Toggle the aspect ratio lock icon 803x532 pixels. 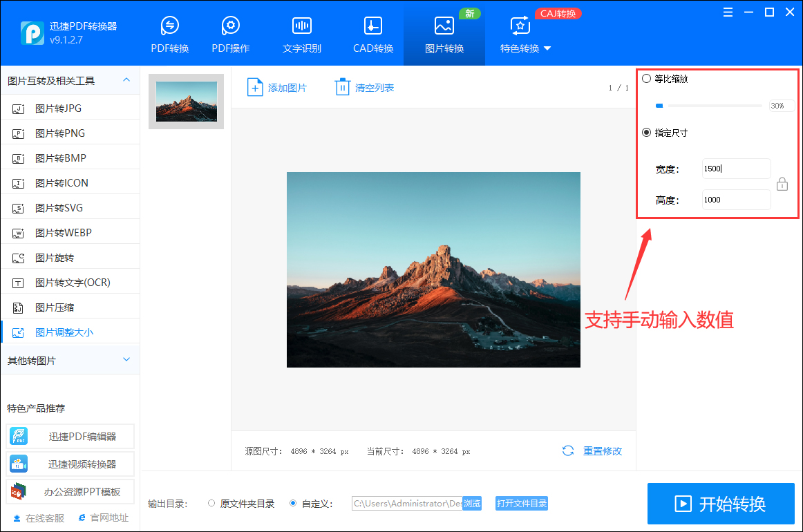click(x=782, y=184)
